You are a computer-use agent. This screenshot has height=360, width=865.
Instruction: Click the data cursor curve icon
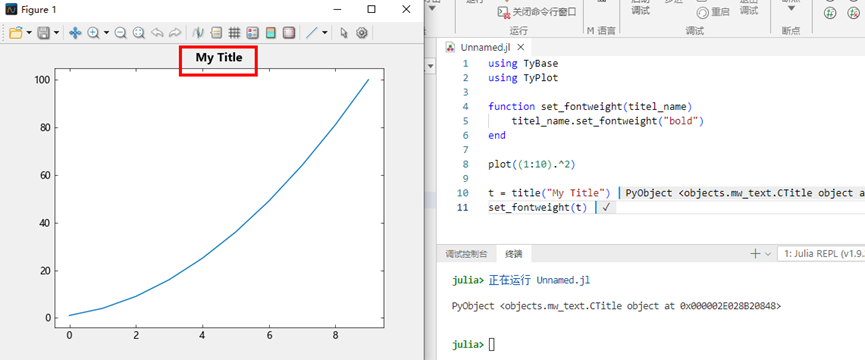tap(197, 33)
